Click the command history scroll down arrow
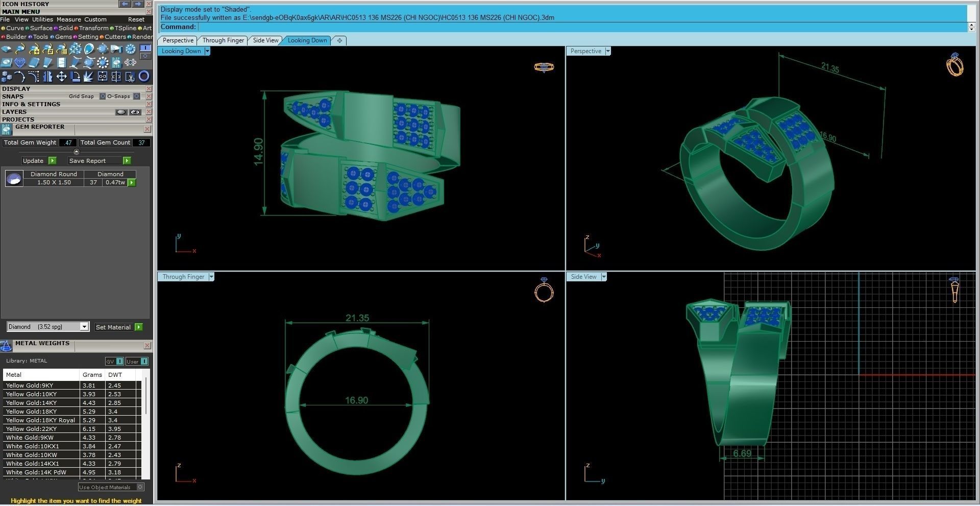 (971, 29)
